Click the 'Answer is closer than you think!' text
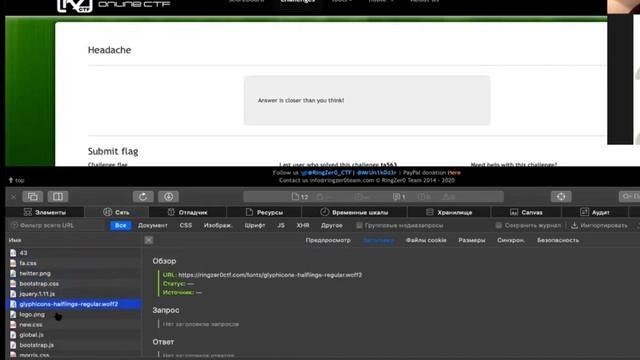The image size is (640, 360). tap(301, 100)
